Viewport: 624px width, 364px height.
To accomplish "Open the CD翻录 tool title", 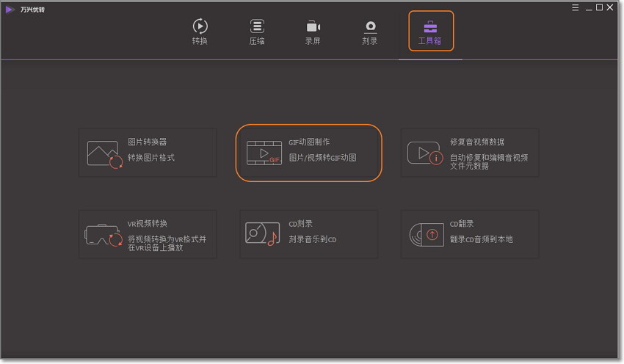I will pyautogui.click(x=462, y=224).
